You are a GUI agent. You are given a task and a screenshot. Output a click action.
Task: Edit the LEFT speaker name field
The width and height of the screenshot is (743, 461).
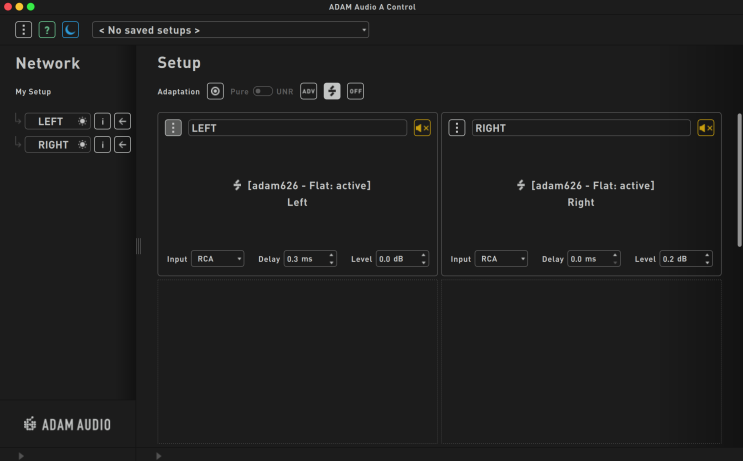coord(298,128)
